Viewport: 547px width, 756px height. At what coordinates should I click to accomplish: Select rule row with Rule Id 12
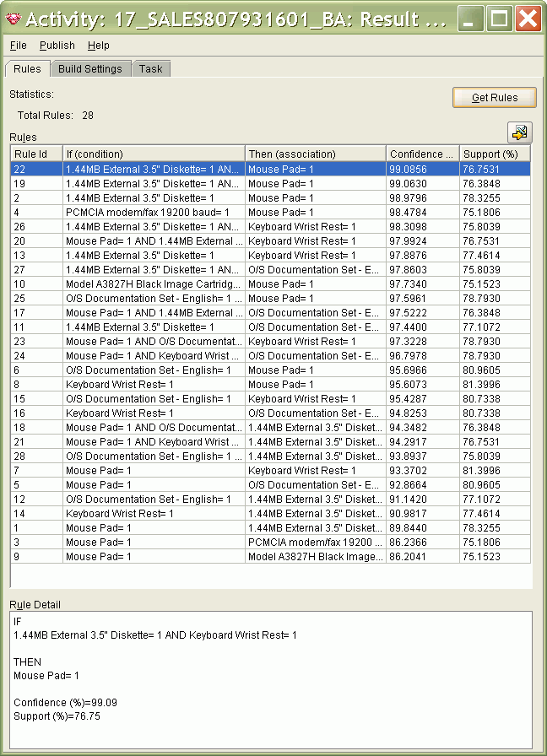[270, 499]
